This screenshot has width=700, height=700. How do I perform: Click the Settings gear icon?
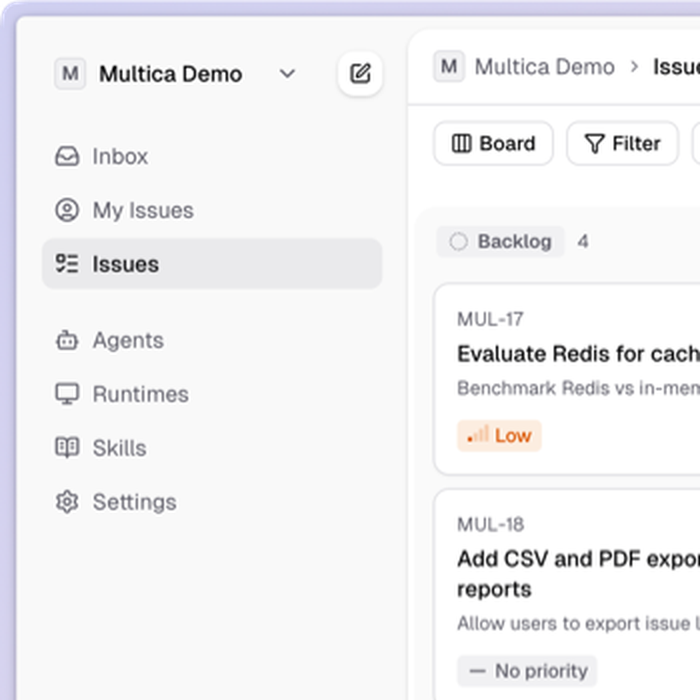click(x=67, y=502)
